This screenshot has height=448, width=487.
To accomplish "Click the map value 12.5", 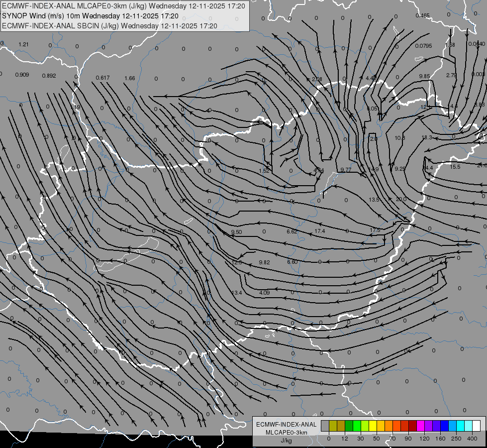I will point(237,263).
